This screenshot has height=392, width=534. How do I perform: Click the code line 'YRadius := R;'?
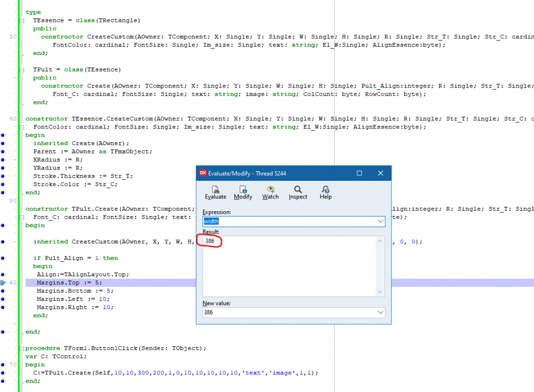coord(58,168)
